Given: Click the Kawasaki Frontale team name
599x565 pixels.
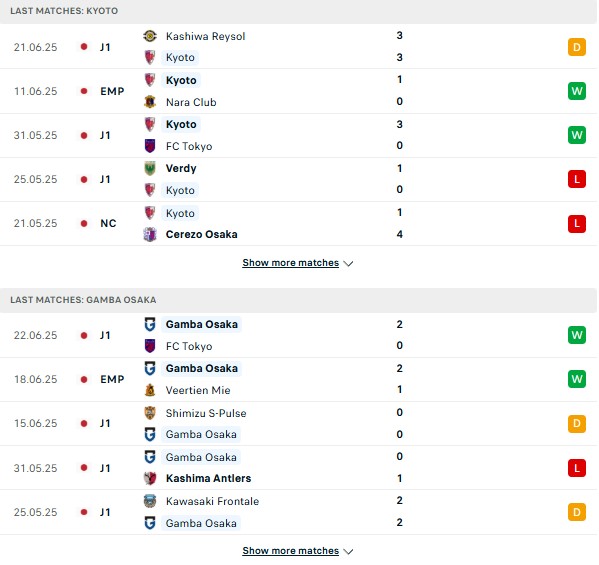Looking at the screenshot, I should (212, 501).
